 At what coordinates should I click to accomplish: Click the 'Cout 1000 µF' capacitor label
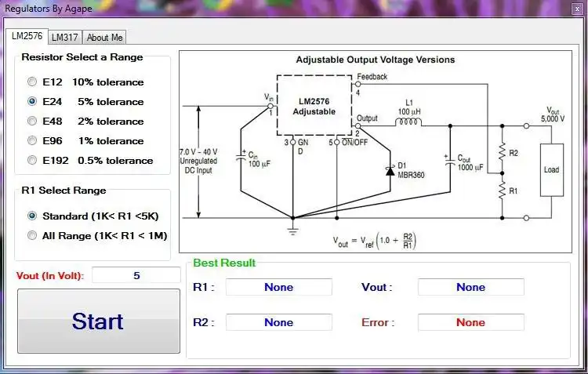tap(470, 163)
